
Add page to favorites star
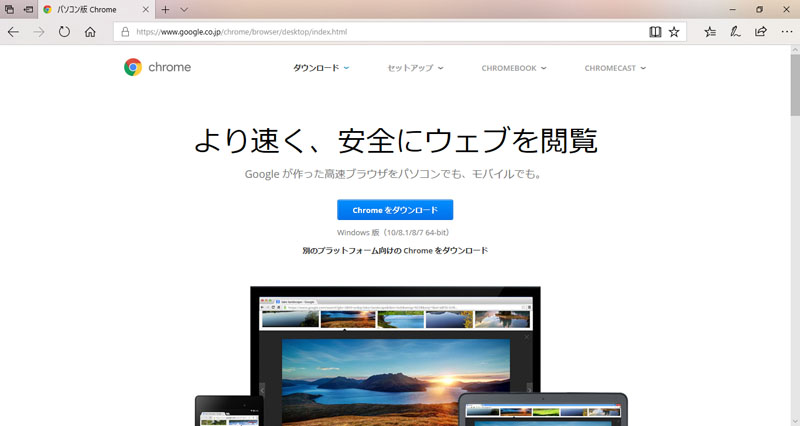coord(674,32)
